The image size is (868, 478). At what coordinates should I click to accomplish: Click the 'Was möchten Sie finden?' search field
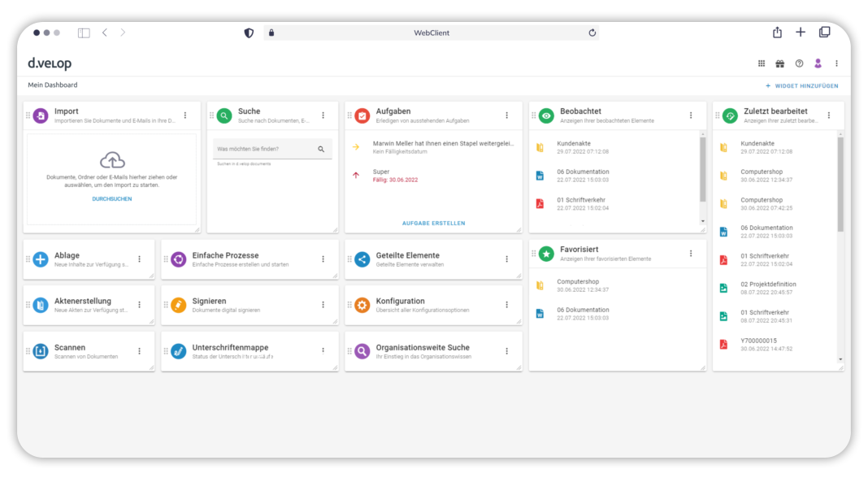click(x=264, y=150)
